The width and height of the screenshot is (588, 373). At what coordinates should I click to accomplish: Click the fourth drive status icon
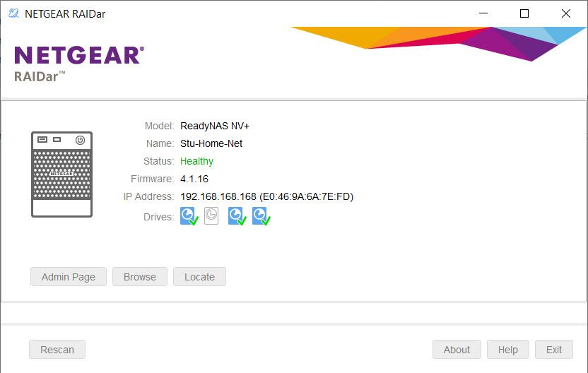click(x=261, y=216)
